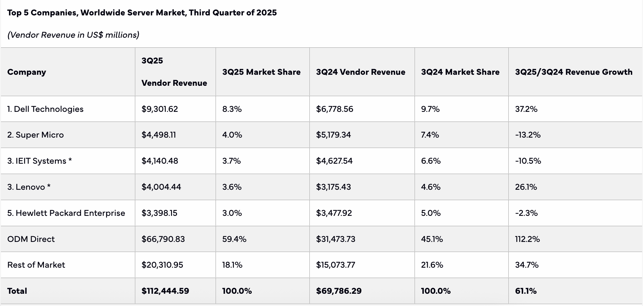The height and width of the screenshot is (306, 644).
Task: Select the 'Total' row label
Action: click(17, 291)
